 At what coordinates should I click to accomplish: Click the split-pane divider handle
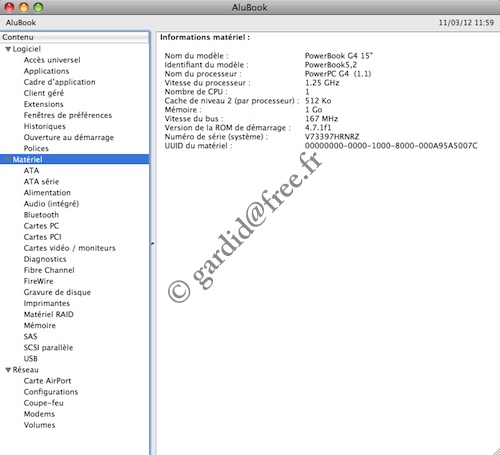[152, 244]
